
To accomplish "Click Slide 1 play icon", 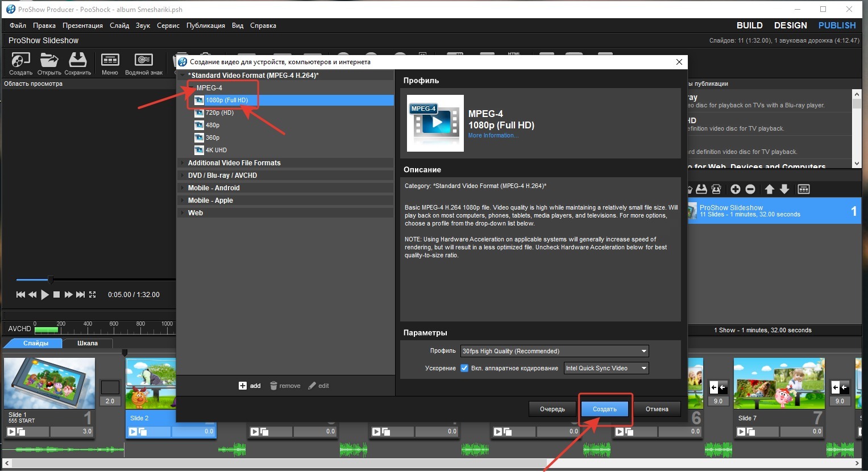I will [x=11, y=432].
